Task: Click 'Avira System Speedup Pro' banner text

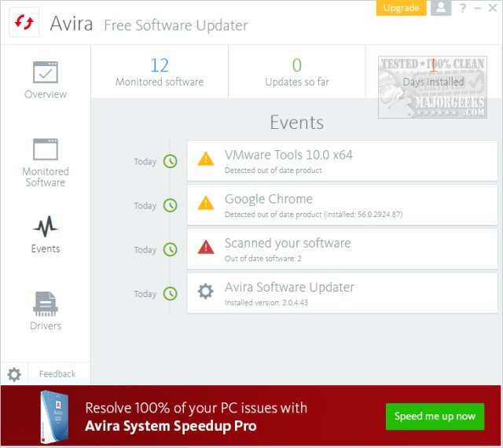Action: (x=171, y=426)
